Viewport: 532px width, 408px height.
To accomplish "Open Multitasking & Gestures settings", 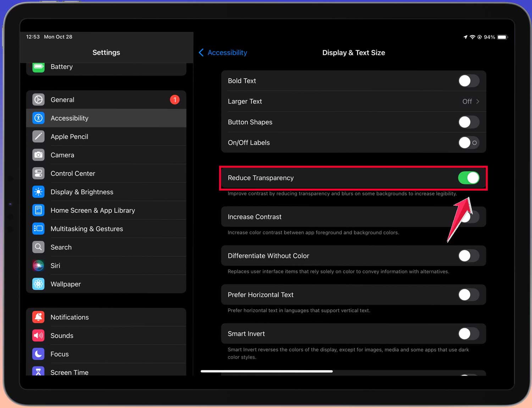I will [87, 229].
